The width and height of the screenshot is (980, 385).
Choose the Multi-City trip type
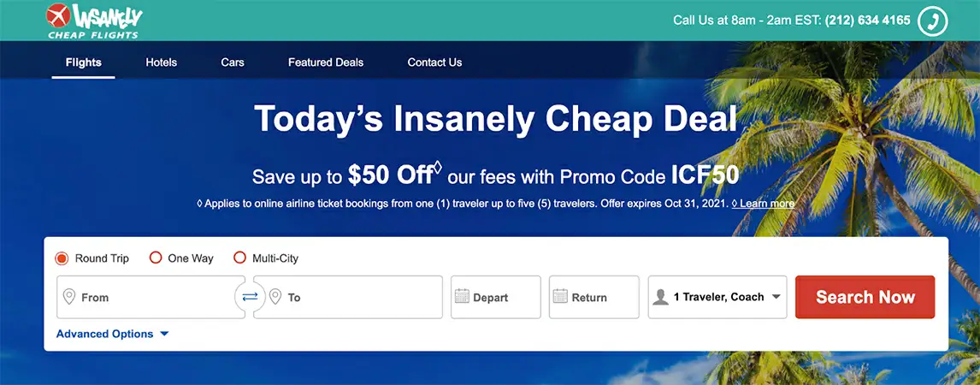point(239,258)
